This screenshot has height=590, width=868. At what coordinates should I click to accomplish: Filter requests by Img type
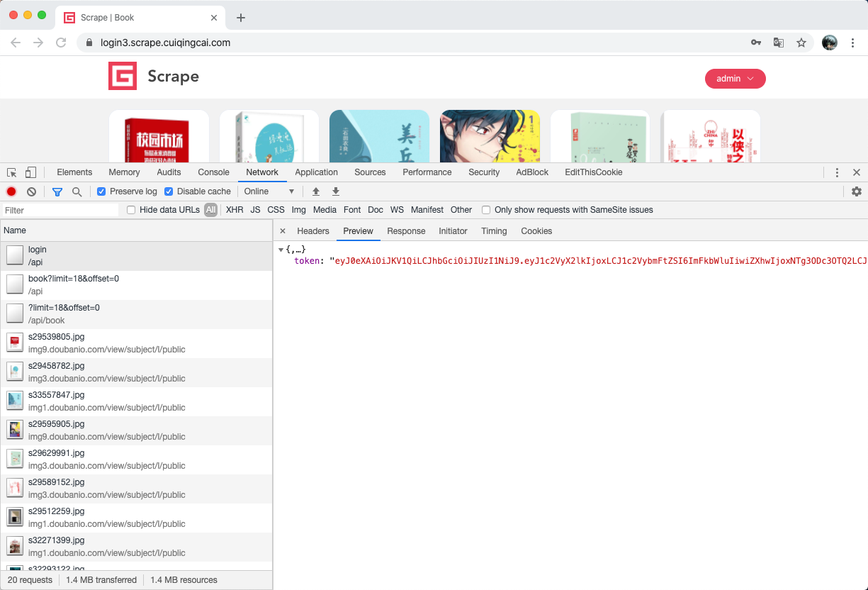298,210
